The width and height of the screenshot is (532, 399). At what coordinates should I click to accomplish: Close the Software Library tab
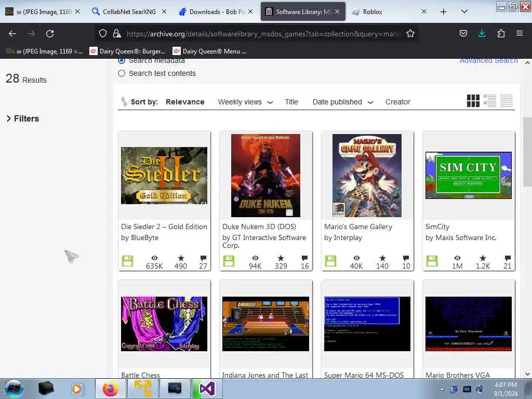337,11
